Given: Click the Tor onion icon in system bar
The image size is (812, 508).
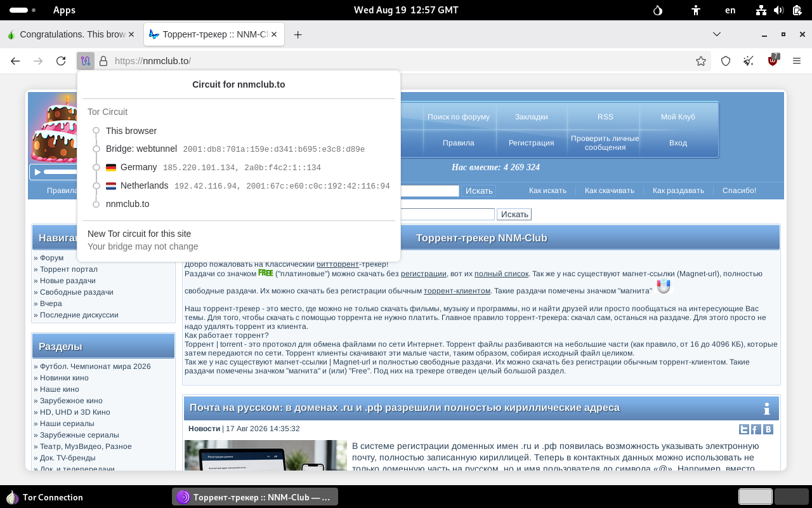Looking at the screenshot, I should [x=658, y=10].
